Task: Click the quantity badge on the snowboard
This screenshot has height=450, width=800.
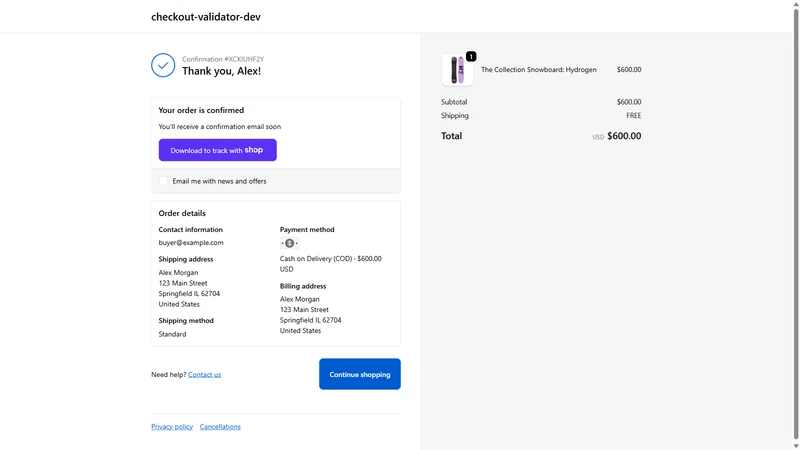Action: coord(471,57)
